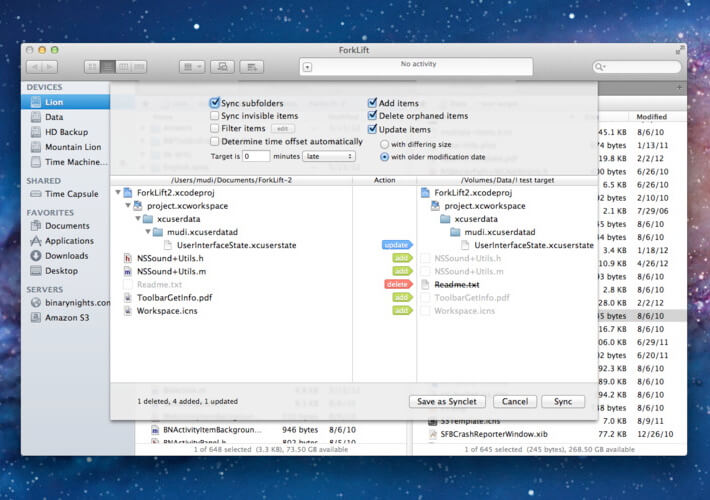Open the Applications favorite
Image resolution: width=710 pixels, height=500 pixels.
point(65,240)
